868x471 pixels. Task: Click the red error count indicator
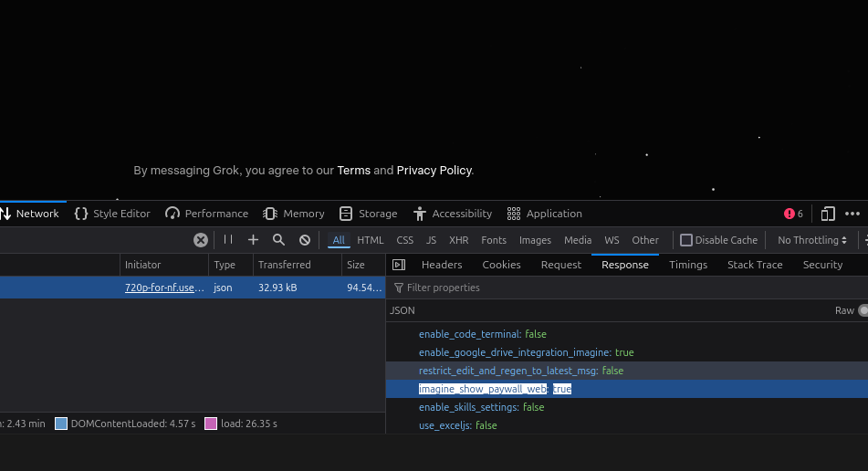(x=793, y=214)
